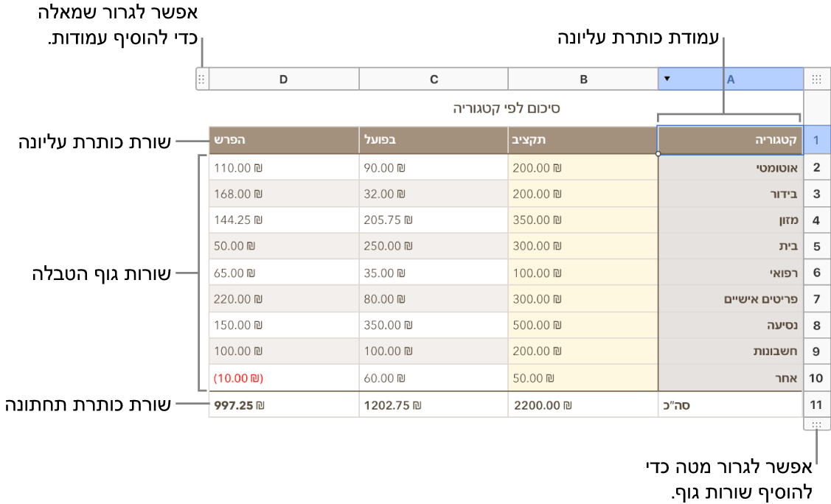Select column header D
Screen dimensions: 831x504
[283, 78]
